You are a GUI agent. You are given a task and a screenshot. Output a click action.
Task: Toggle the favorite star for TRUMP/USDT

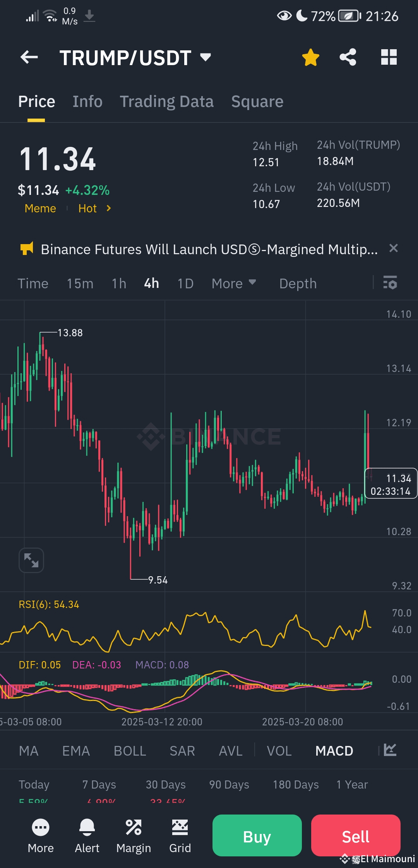(x=310, y=57)
